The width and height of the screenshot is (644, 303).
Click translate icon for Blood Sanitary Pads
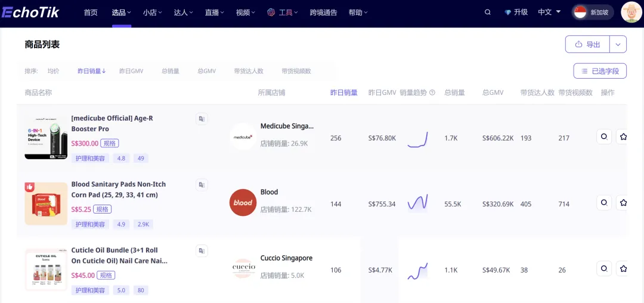pyautogui.click(x=202, y=185)
